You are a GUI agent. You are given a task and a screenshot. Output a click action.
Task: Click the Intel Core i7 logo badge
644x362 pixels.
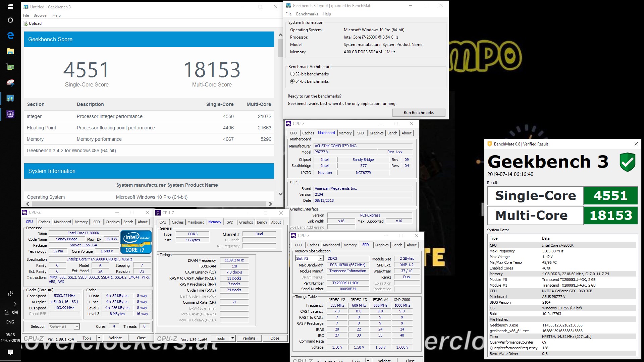[136, 242]
